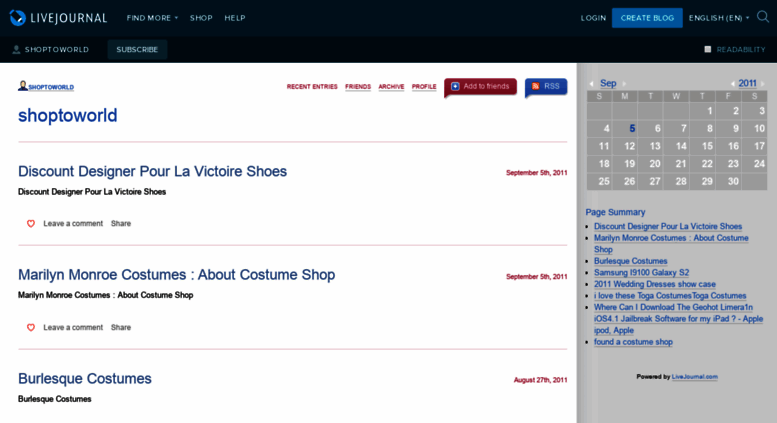Click user icon beside SHOPTOWORLD in header bar
The image size is (777, 423).
(x=16, y=49)
